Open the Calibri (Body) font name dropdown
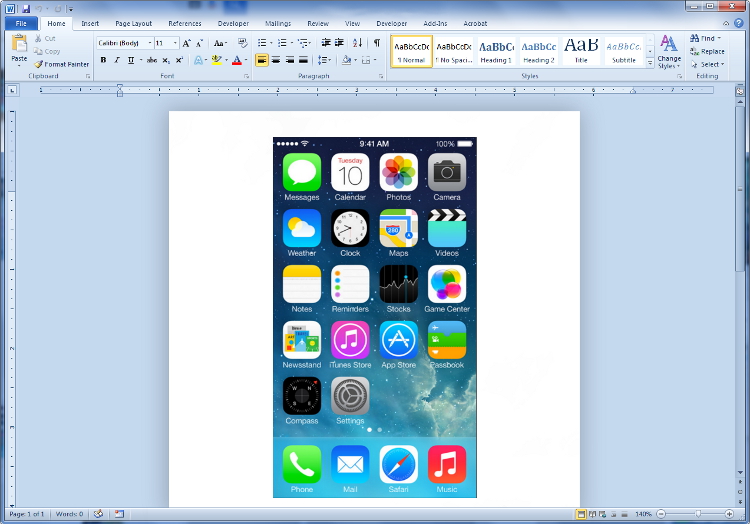This screenshot has width=750, height=524. [150, 43]
